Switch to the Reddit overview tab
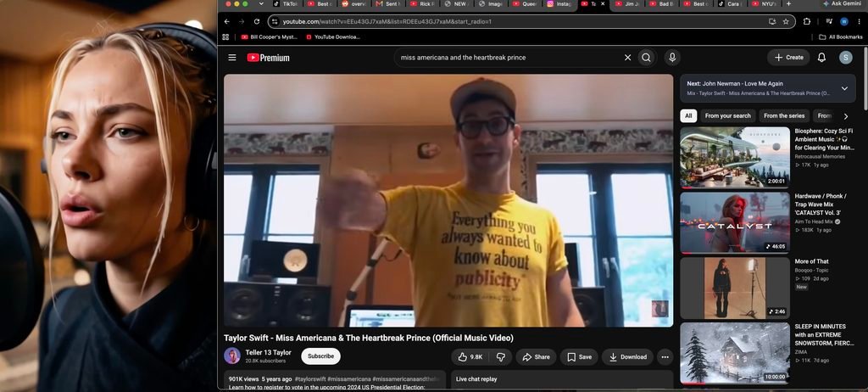Screen dimensions: 868x392 354,4
